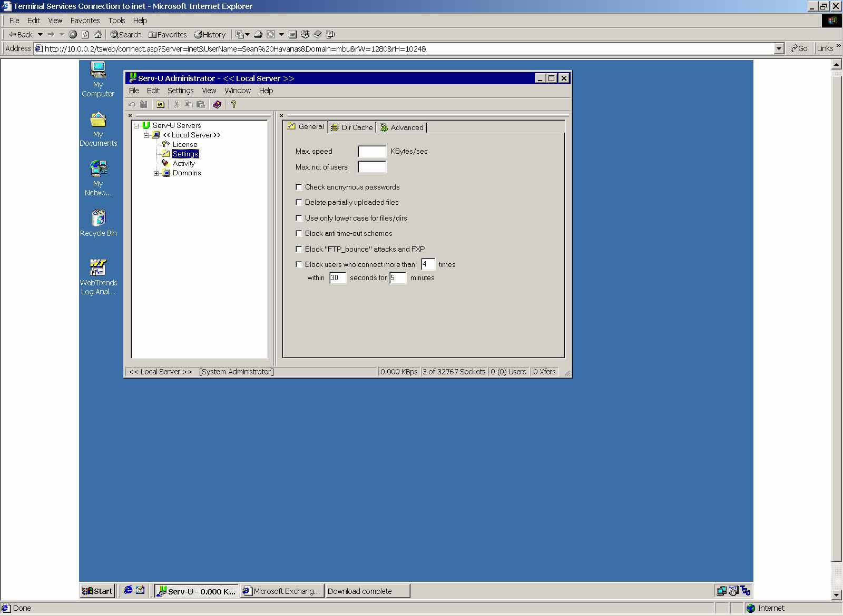Click the purple help book icon
843x616 pixels.
click(217, 104)
